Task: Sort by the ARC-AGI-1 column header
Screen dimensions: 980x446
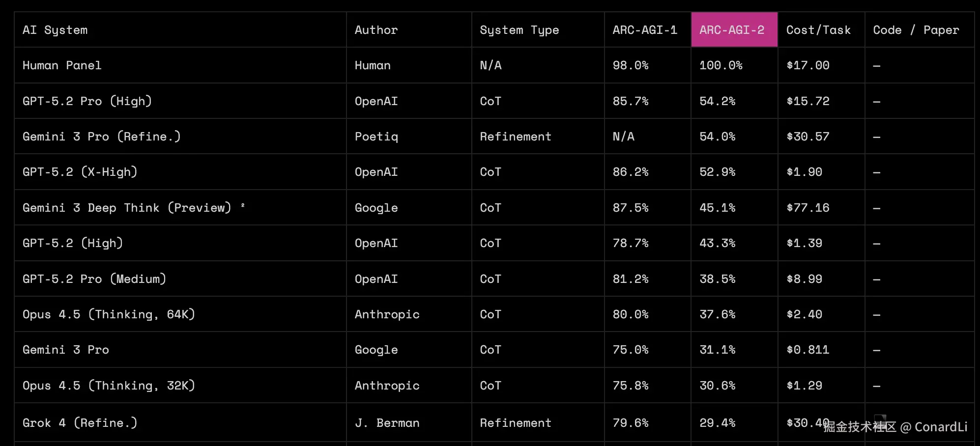Action: (x=645, y=30)
